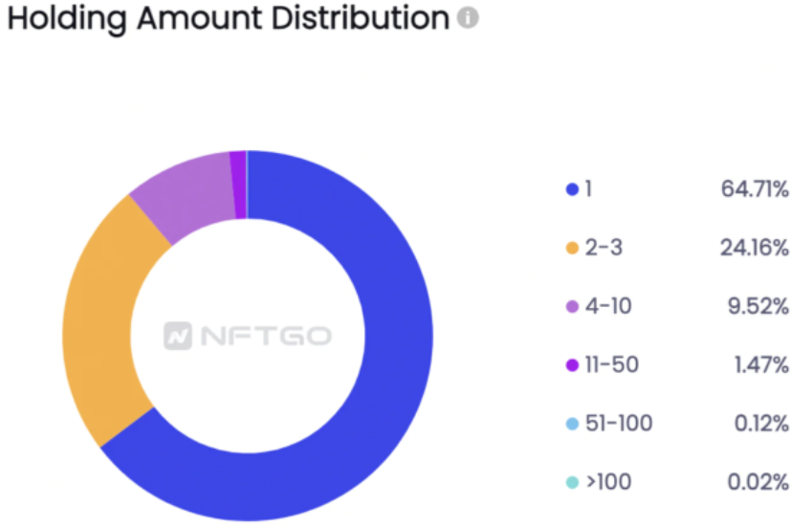This screenshot has width=812, height=527.
Task: Toggle the orange legend dot for 2-3
Action: click(573, 249)
